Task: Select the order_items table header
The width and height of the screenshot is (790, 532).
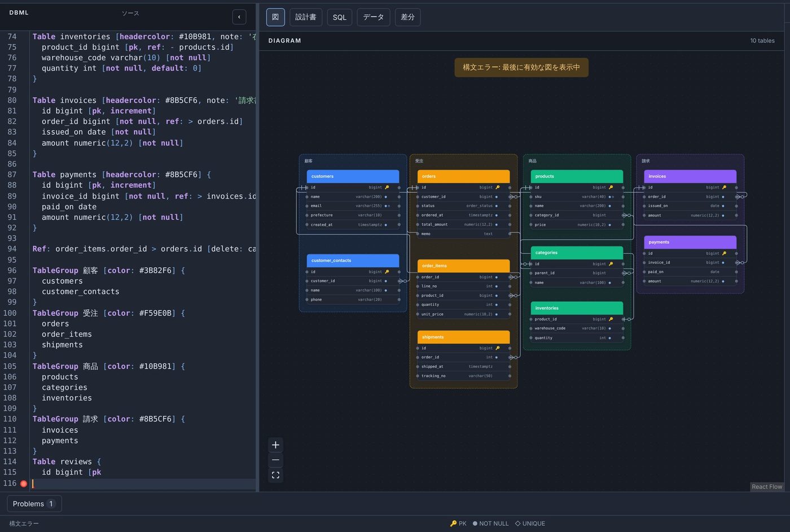Action: click(x=463, y=266)
